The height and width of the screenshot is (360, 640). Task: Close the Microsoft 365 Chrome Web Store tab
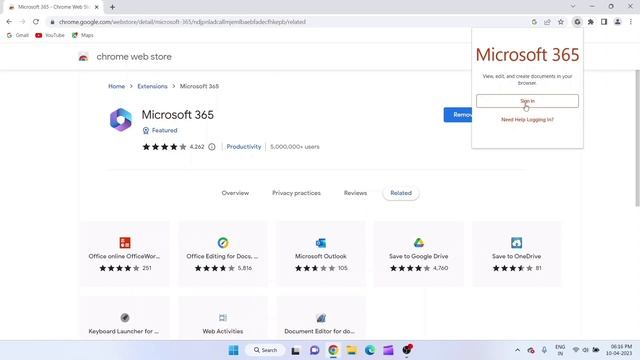coord(97,7)
